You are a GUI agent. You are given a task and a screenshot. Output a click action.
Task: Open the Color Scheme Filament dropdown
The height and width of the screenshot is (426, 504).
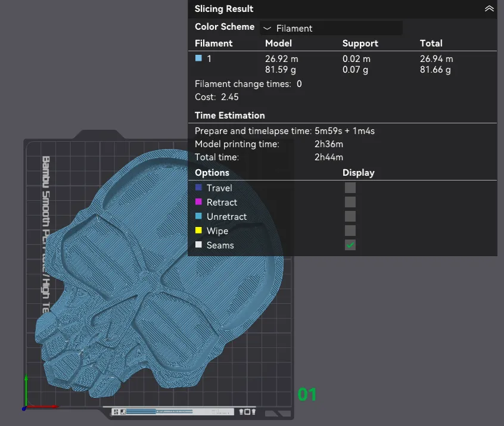coord(331,28)
